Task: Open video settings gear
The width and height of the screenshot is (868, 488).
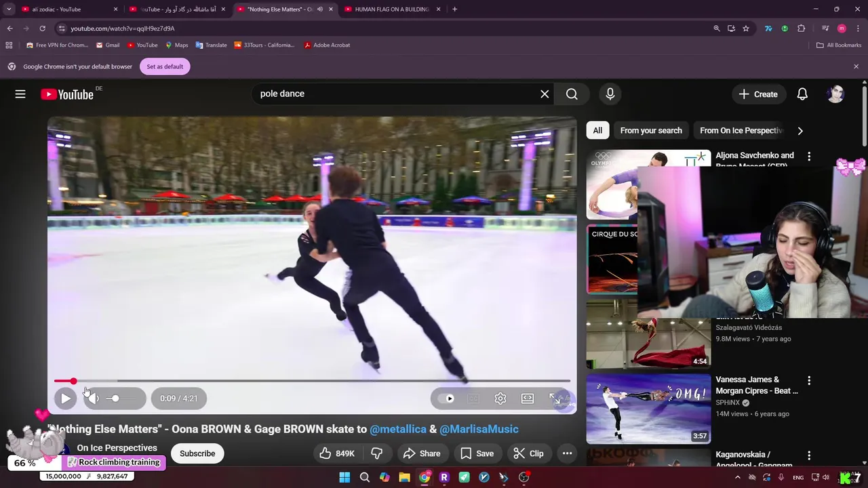Action: (x=500, y=399)
